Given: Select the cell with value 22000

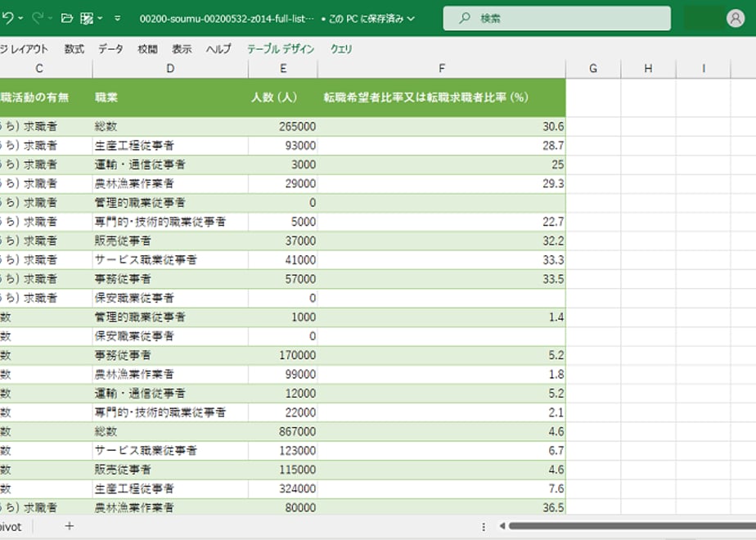Looking at the screenshot, I should tap(283, 412).
